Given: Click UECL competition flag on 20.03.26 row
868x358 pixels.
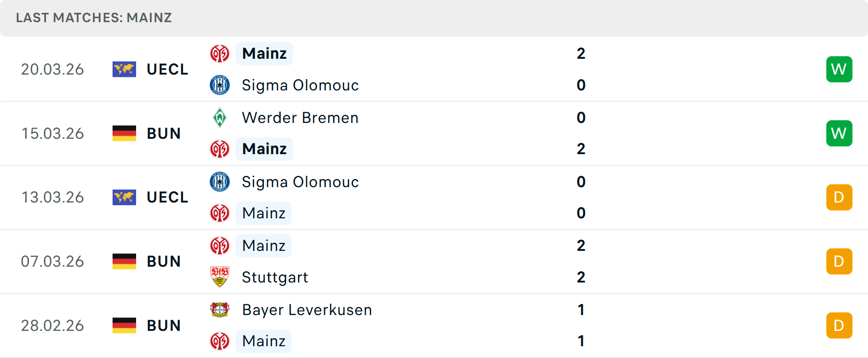Looking at the screenshot, I should (124, 69).
